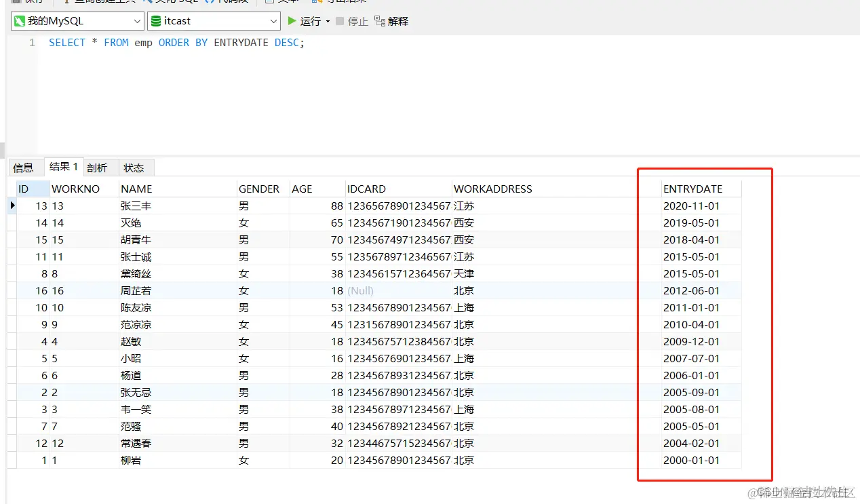Click the entry date 2020-11-01
The image size is (860, 504).
click(x=701, y=206)
